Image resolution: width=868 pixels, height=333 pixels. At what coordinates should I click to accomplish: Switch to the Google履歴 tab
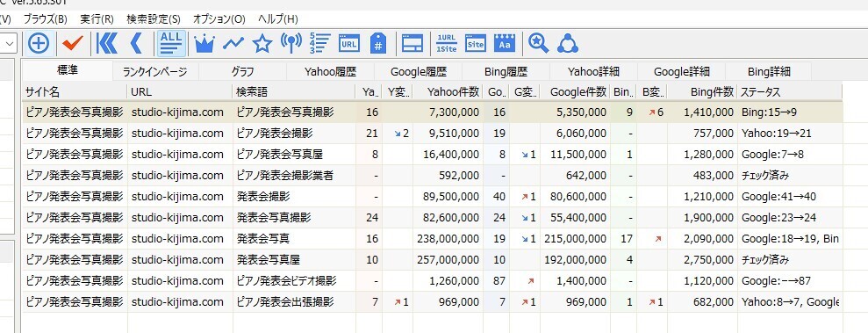(x=418, y=71)
